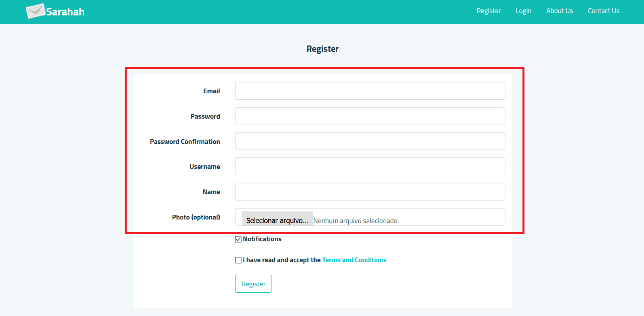Go to About Us in the navbar
Viewport: 644px width, 316px height.
(x=559, y=11)
